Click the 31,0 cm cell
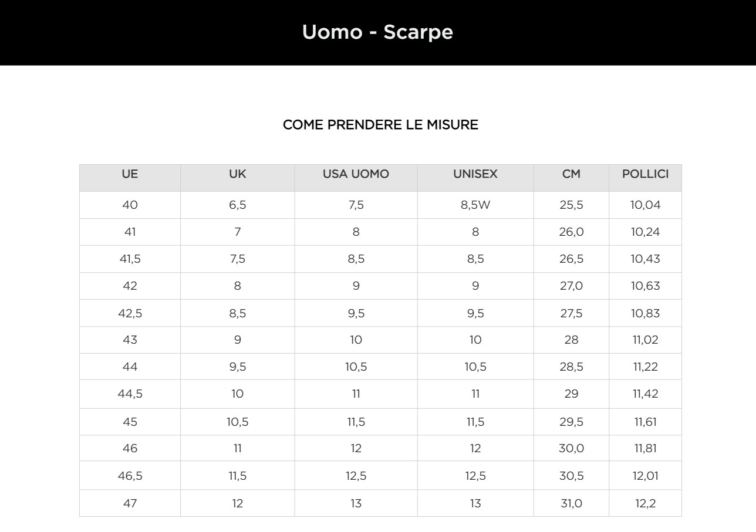This screenshot has height=532, width=756. point(571,503)
